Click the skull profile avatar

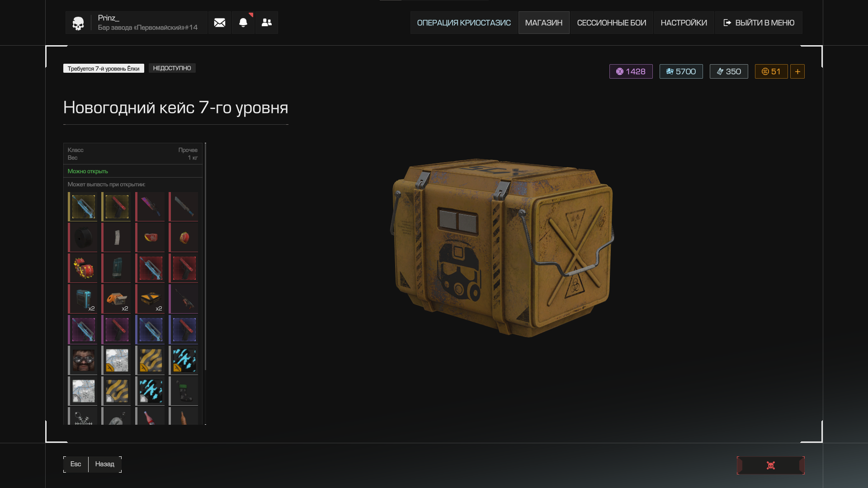[x=78, y=23]
